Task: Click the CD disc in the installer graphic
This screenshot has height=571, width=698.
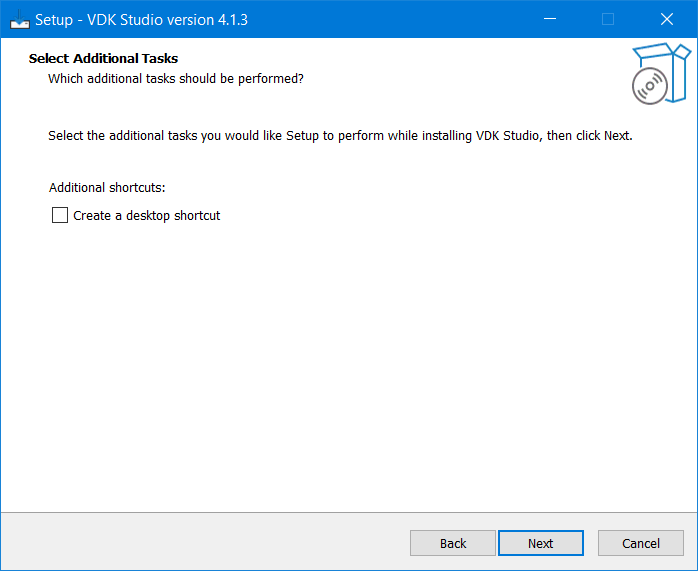Action: coord(649,87)
